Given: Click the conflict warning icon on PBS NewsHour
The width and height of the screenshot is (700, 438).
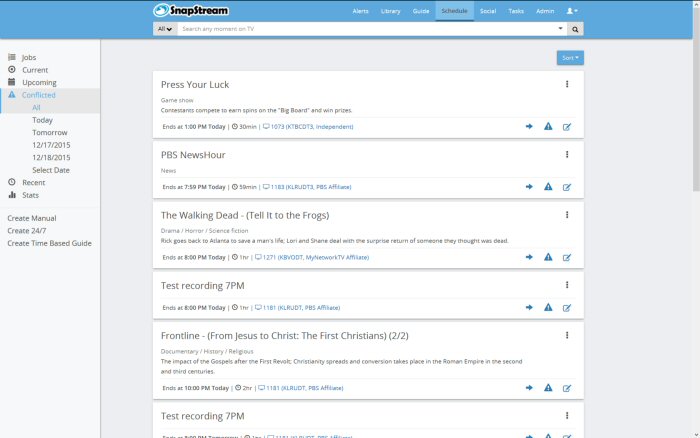Looking at the screenshot, I should [548, 187].
